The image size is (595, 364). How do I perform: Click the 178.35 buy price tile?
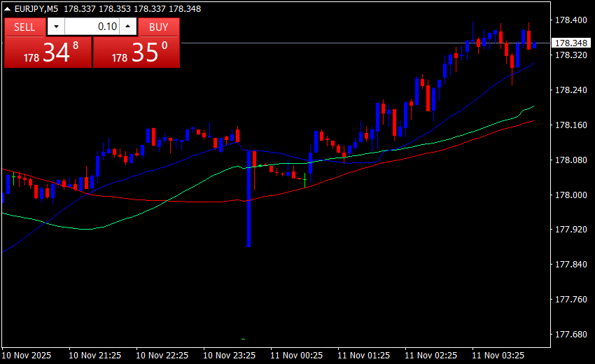click(x=136, y=52)
